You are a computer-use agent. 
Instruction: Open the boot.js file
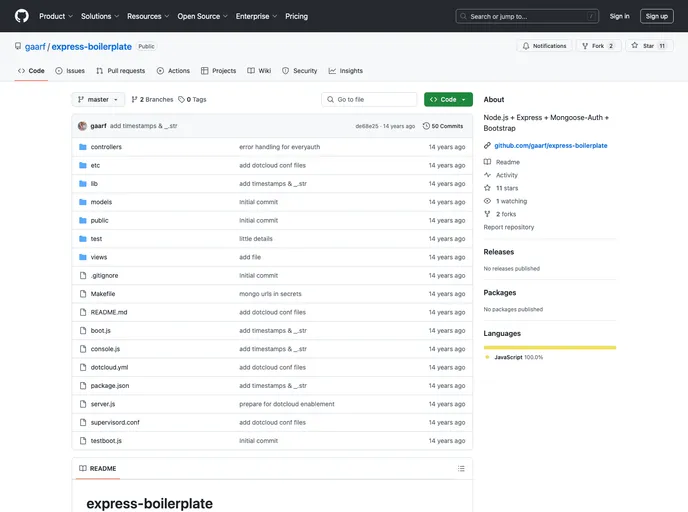pos(100,331)
